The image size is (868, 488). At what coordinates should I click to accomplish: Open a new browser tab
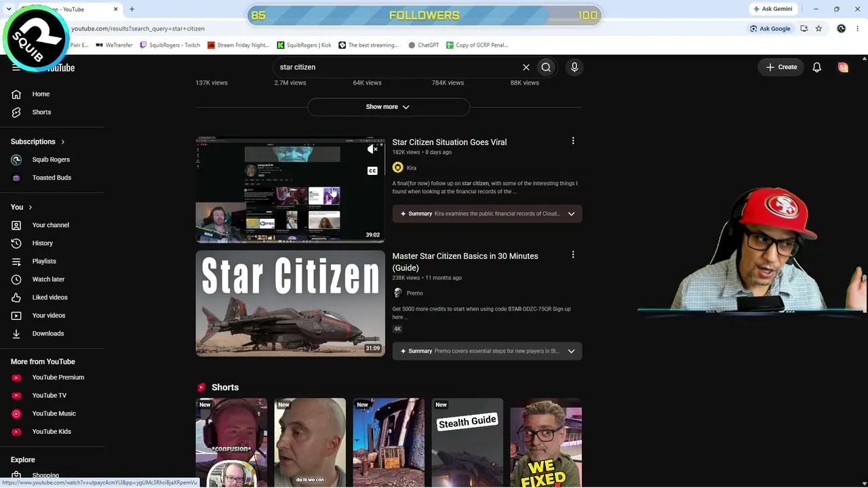coord(132,9)
